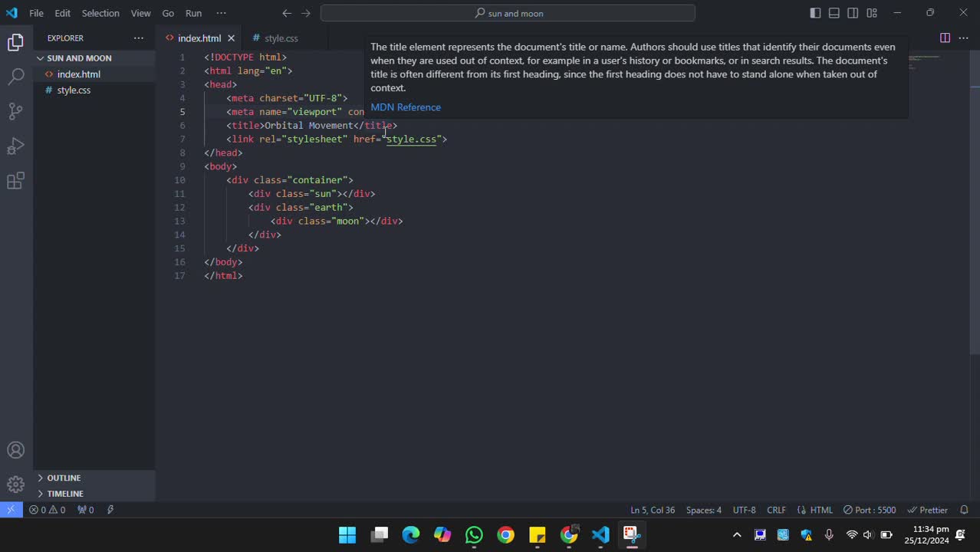980x552 pixels.
Task: Collapse the SUN AND MOON folder
Action: click(79, 58)
